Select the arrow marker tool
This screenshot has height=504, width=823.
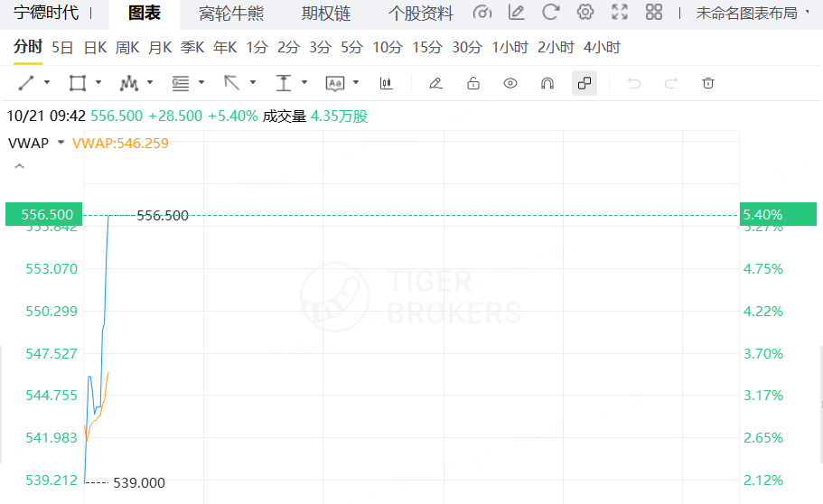[x=232, y=83]
